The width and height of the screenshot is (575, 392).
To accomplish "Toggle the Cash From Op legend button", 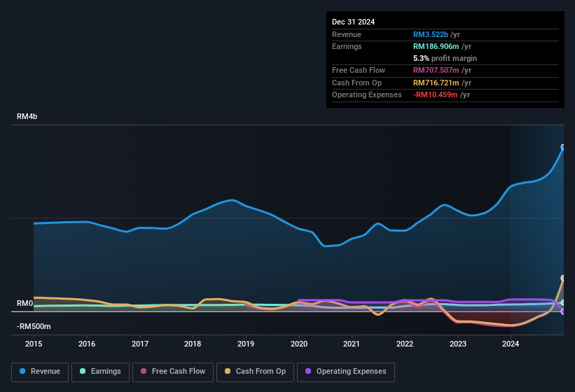I will (255, 372).
